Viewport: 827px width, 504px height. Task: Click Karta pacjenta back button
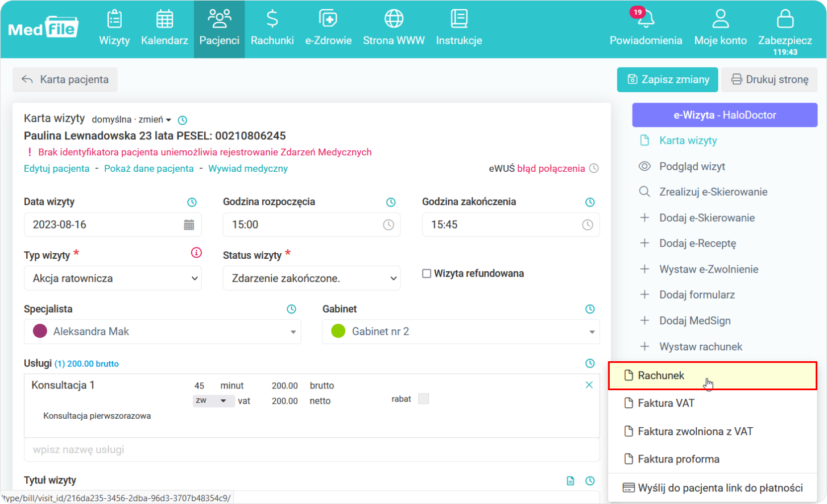point(65,80)
